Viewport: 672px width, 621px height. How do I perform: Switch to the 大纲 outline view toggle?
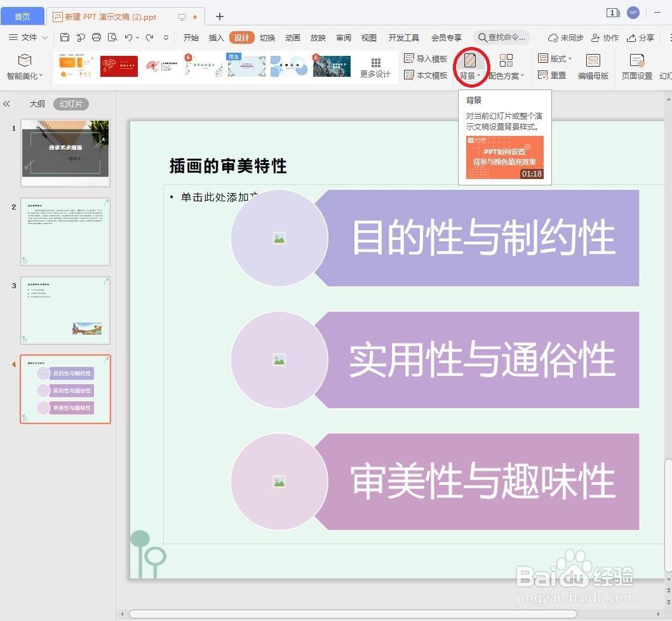(x=36, y=103)
